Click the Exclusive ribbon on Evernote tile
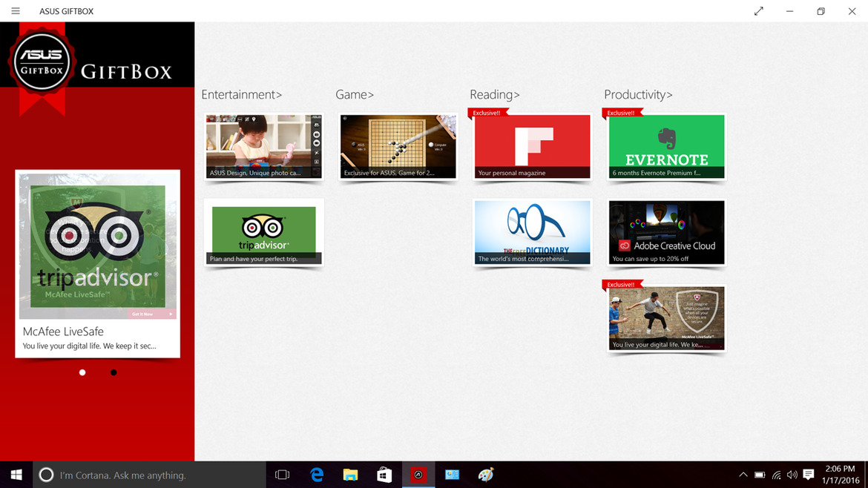 coord(621,113)
